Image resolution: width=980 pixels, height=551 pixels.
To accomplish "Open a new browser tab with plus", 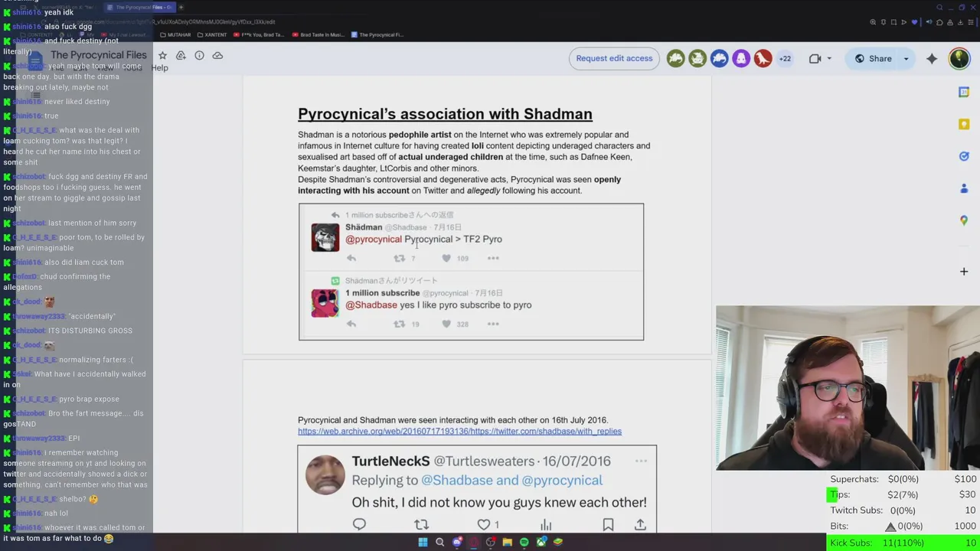I will [x=181, y=7].
